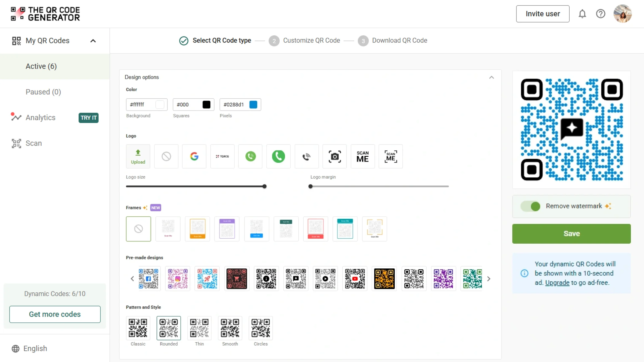Select the Circles pattern style
The width and height of the screenshot is (644, 362).
260,328
